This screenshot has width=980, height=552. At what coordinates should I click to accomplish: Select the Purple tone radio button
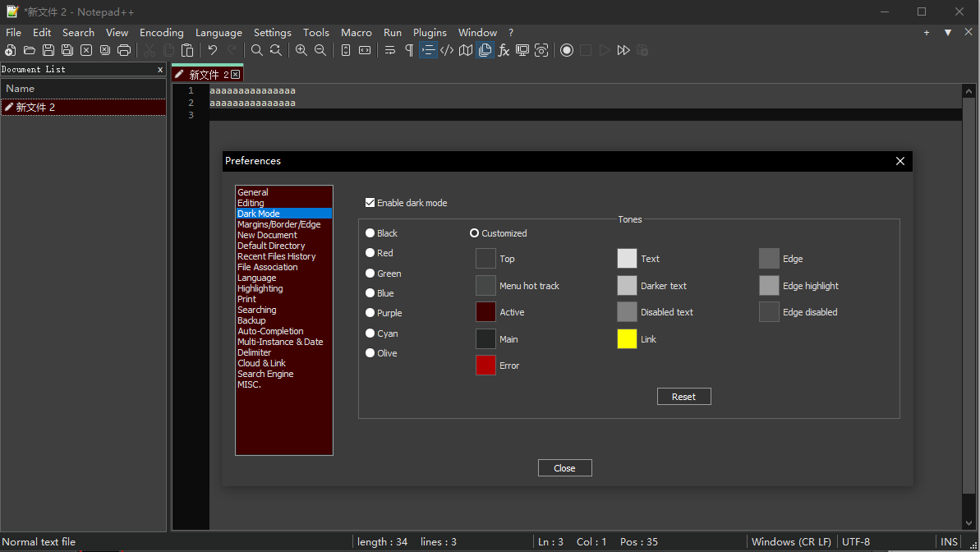370,313
